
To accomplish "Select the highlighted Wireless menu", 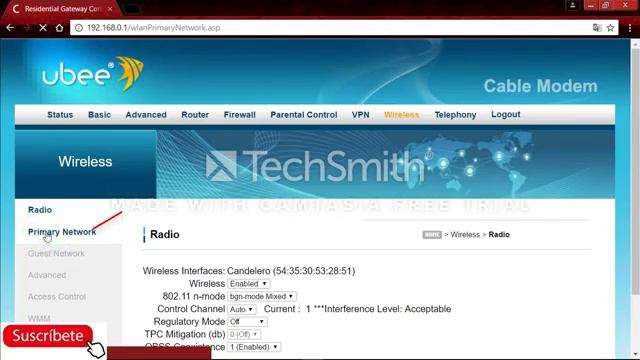I will (402, 115).
